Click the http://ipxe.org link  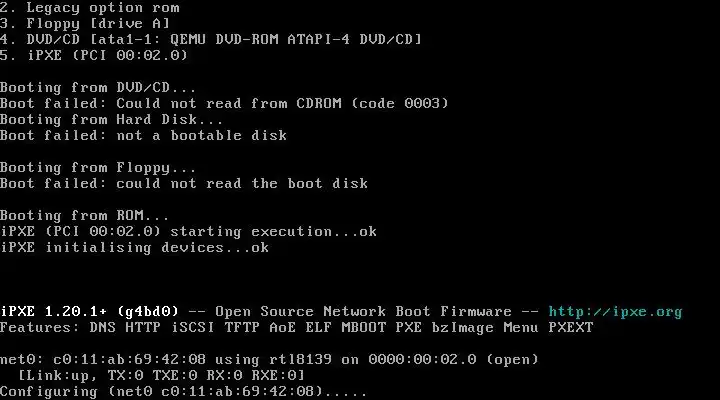click(x=615, y=312)
